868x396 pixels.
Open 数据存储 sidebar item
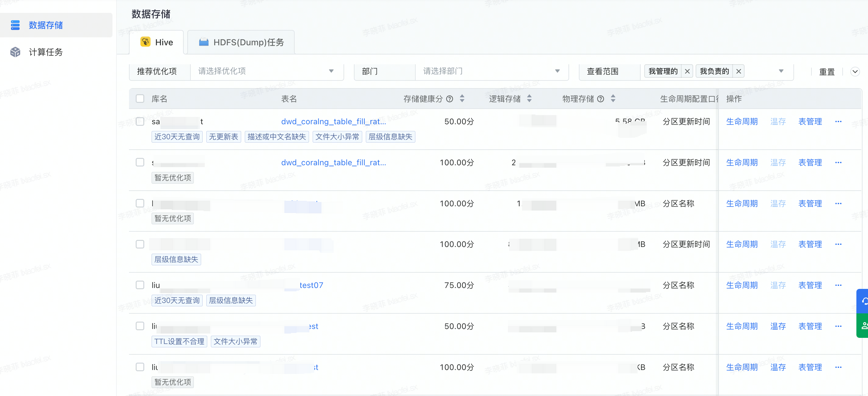[46, 25]
